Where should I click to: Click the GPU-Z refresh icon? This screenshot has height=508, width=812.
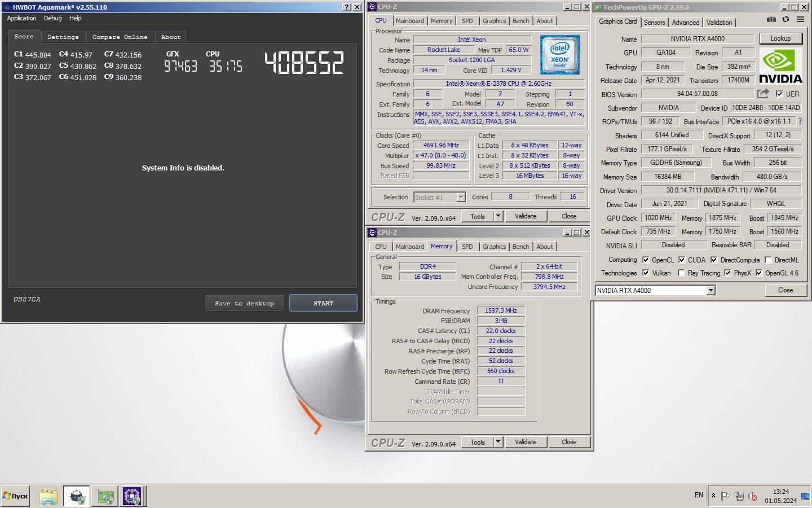pos(785,19)
